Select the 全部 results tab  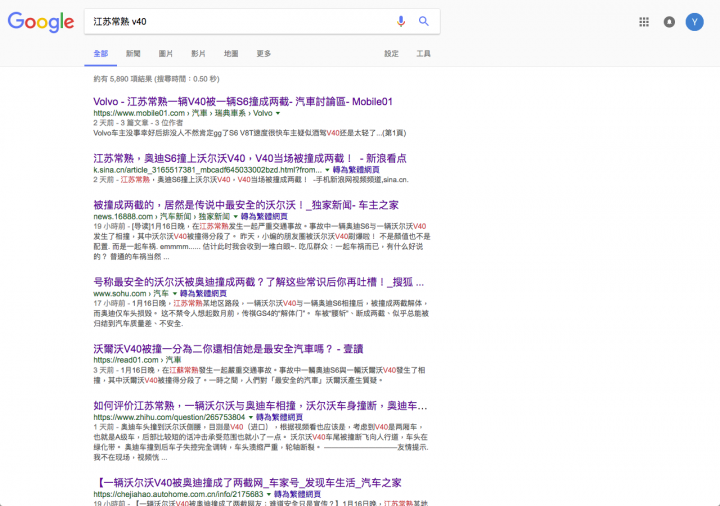101,54
